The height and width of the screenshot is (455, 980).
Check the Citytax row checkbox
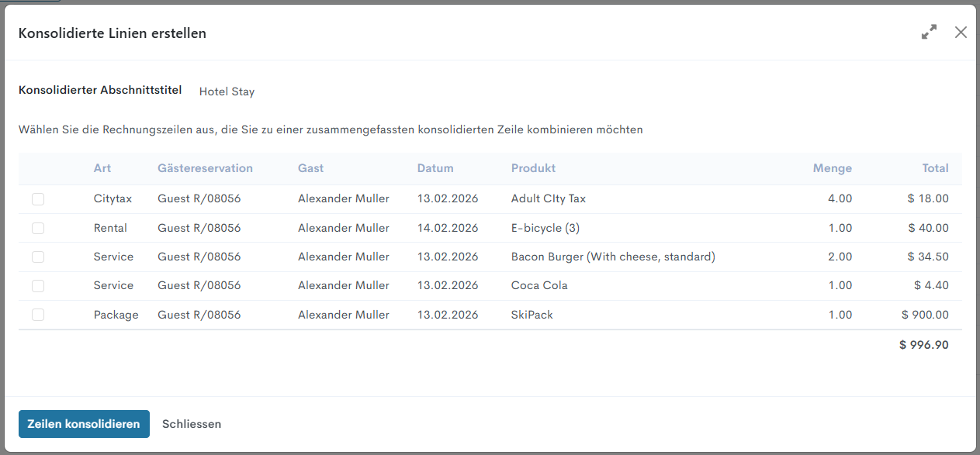pos(38,199)
